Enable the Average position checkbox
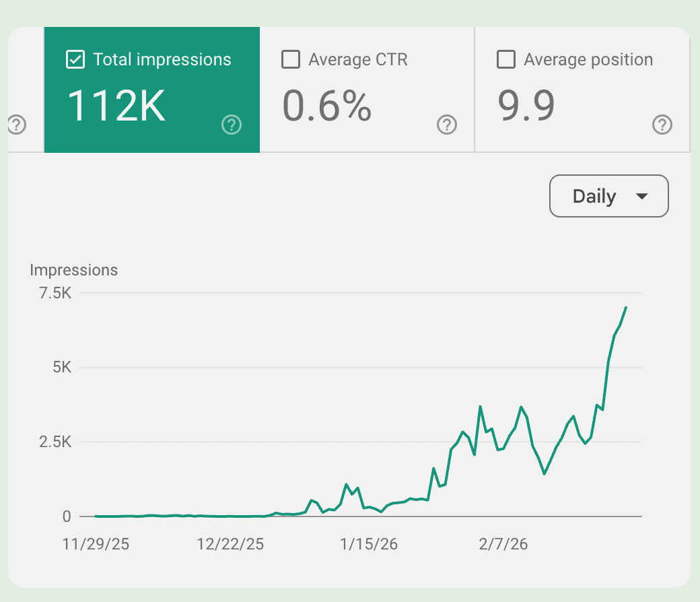 tap(505, 59)
